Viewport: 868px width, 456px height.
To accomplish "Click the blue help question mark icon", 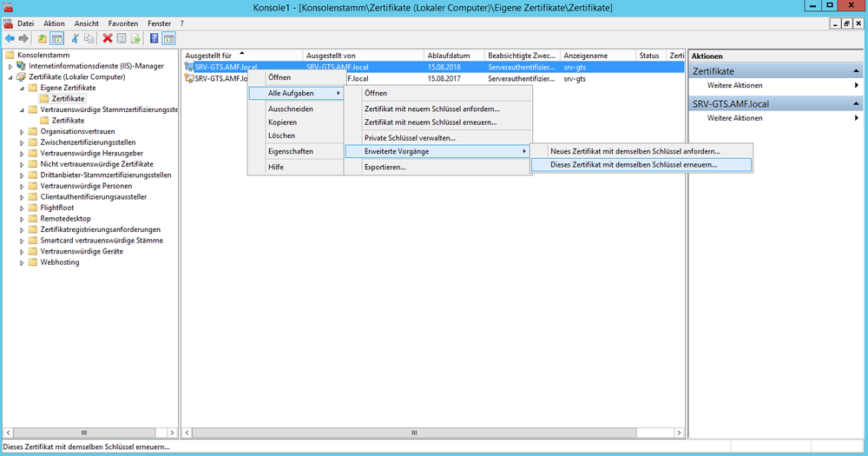I will pyautogui.click(x=154, y=38).
